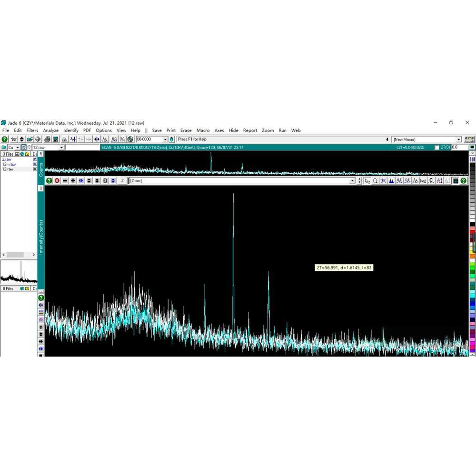This screenshot has height=476, width=476.
Task: Open the Cu anode dropdown
Action: coord(17,148)
